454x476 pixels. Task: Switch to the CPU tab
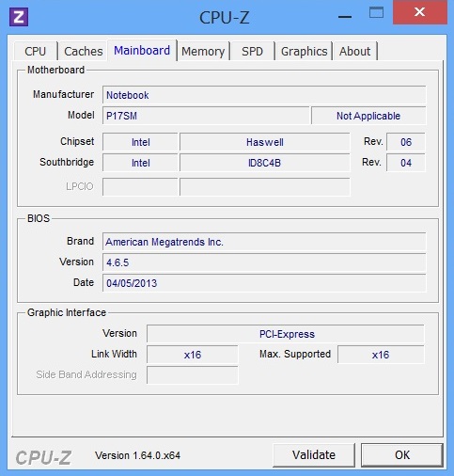click(36, 51)
